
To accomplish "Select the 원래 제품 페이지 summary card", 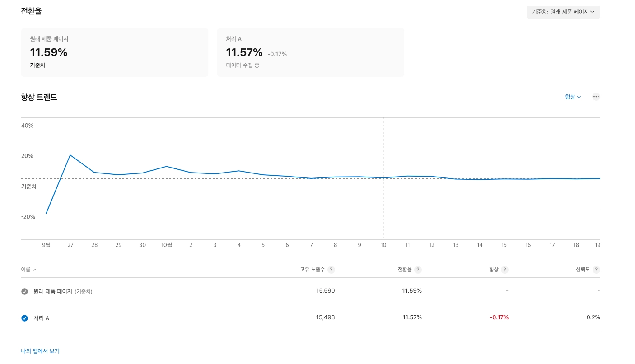I will point(114,52).
